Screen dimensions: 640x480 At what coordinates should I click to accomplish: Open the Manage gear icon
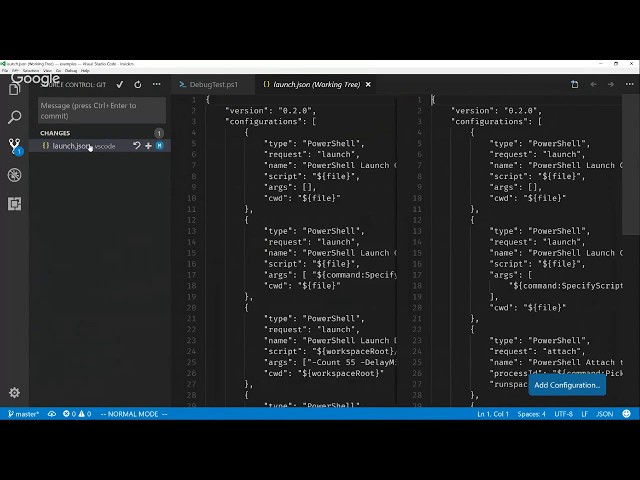pyautogui.click(x=14, y=393)
